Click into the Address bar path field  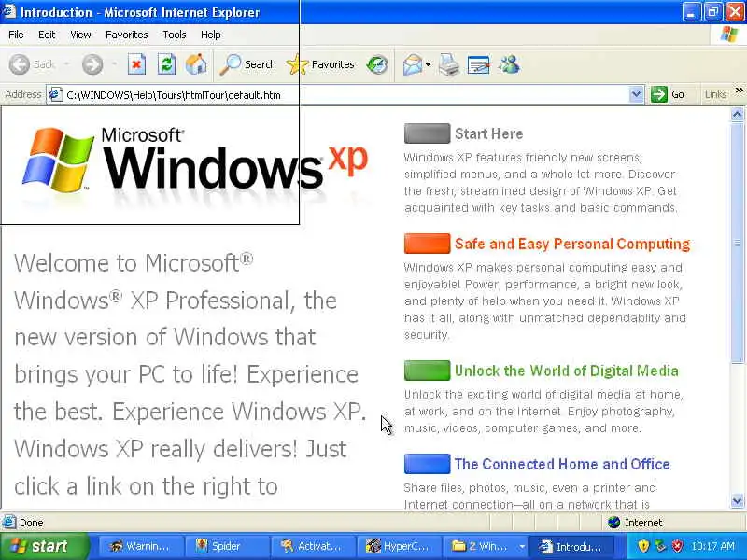pyautogui.click(x=346, y=94)
